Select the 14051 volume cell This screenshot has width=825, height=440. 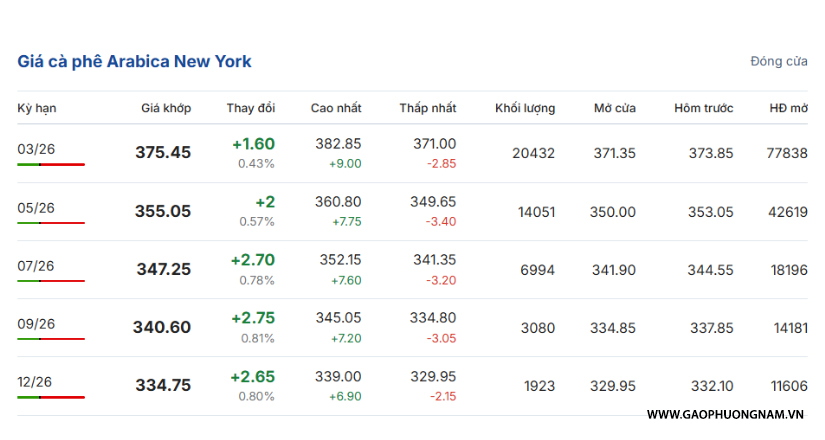535,211
